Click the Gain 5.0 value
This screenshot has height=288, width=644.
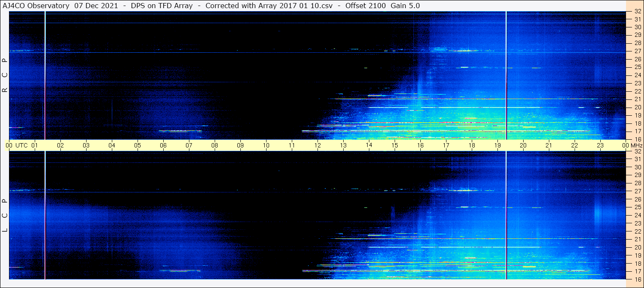pyautogui.click(x=405, y=6)
